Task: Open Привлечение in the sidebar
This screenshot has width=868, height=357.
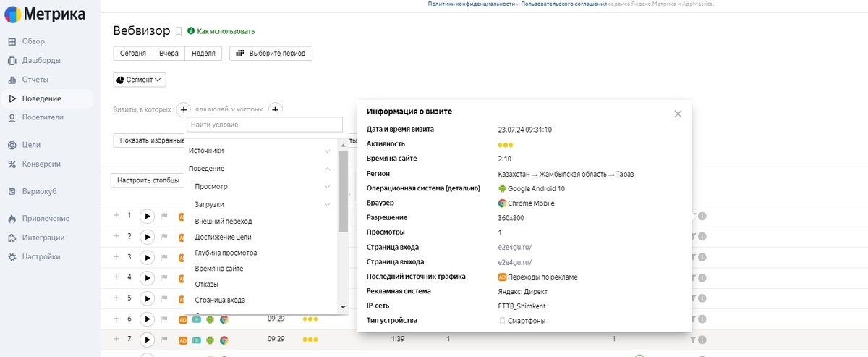Action: point(47,219)
